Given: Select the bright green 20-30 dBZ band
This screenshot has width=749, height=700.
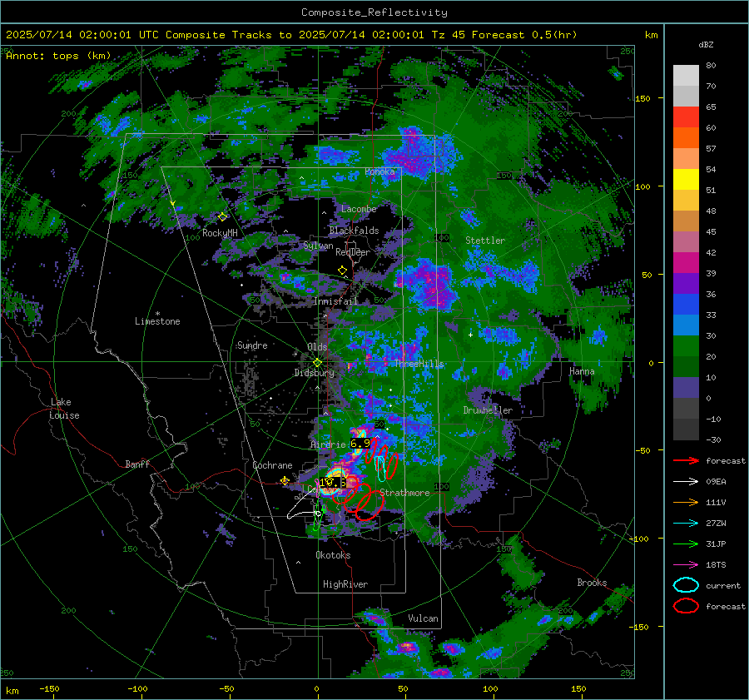Looking at the screenshot, I should pos(686,346).
